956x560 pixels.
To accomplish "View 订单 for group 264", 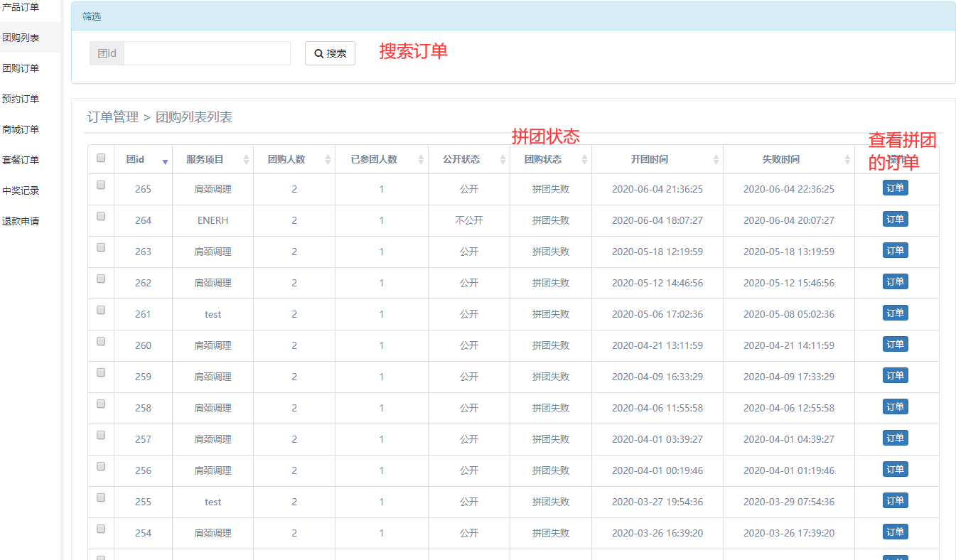I will pos(895,220).
